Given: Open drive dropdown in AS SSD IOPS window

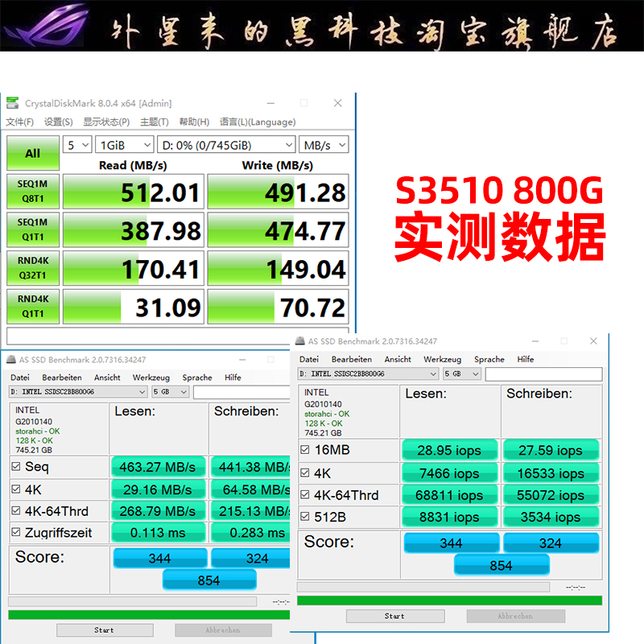Looking at the screenshot, I should click(x=368, y=374).
